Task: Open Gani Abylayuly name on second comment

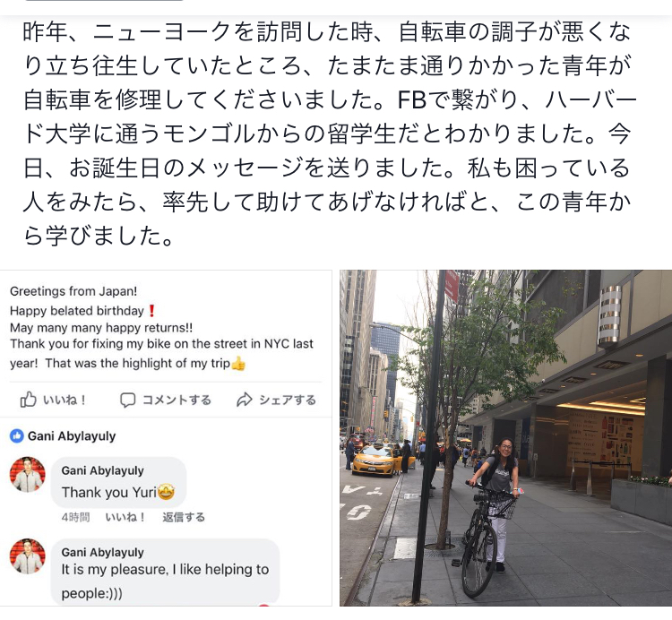Action: tap(102, 552)
